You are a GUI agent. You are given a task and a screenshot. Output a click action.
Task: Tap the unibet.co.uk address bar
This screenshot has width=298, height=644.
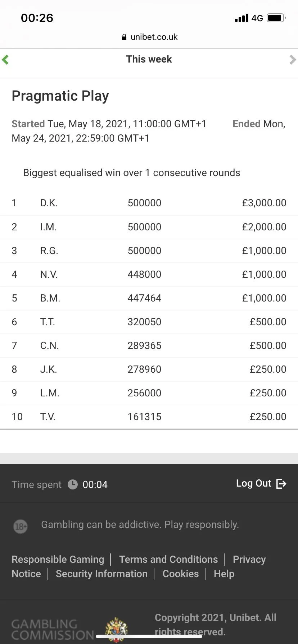pyautogui.click(x=149, y=37)
